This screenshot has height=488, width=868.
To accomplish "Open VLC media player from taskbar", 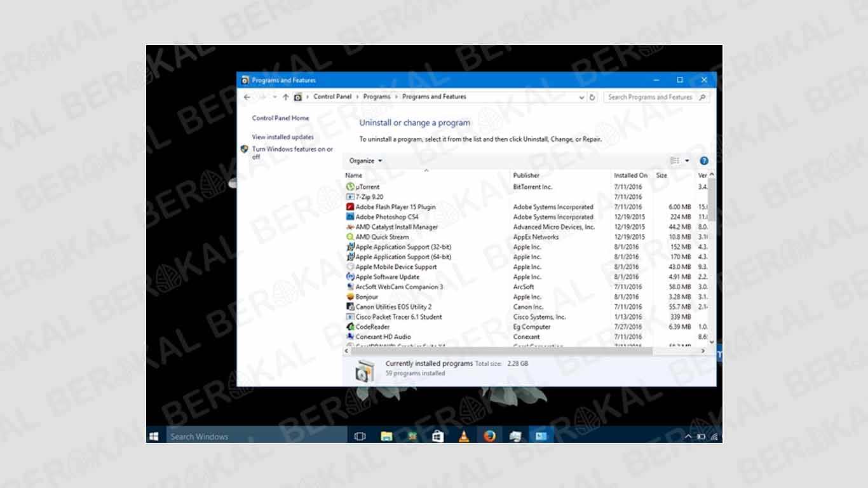I will 464,436.
